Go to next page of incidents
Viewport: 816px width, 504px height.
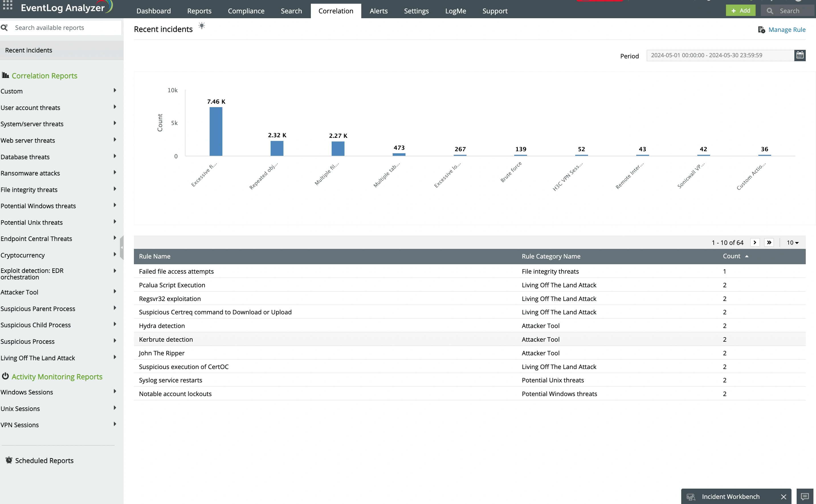(x=755, y=242)
